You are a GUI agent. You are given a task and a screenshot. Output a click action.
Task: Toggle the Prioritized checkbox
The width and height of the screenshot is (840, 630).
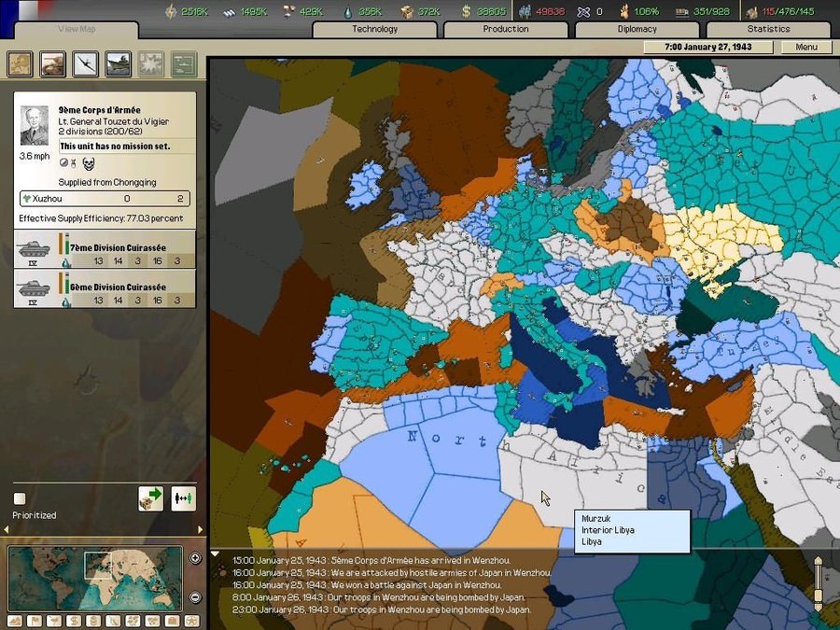click(x=20, y=498)
